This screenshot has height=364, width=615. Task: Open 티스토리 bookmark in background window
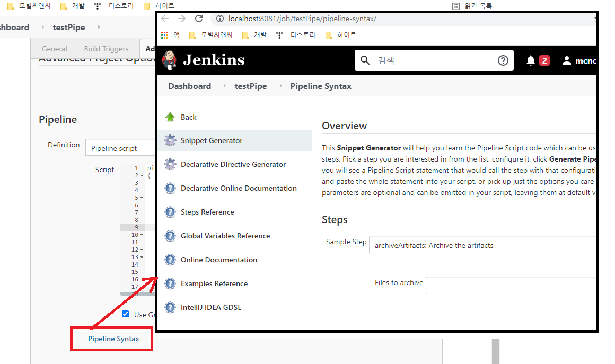114,6
